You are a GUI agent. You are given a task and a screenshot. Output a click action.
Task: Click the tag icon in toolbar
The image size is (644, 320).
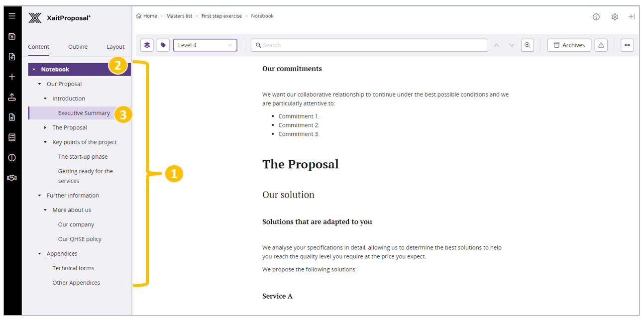[x=163, y=45]
